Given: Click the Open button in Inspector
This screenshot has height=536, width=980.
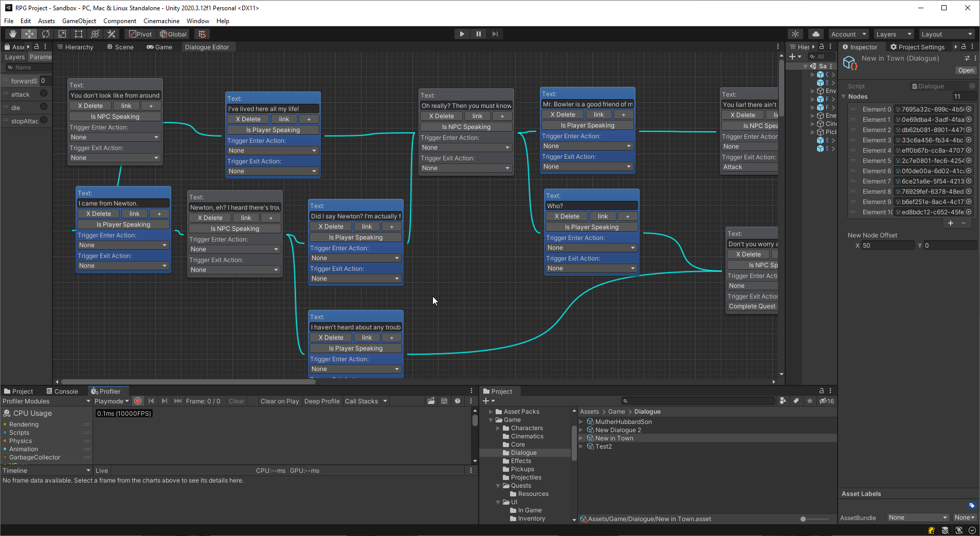Looking at the screenshot, I should 965,70.
